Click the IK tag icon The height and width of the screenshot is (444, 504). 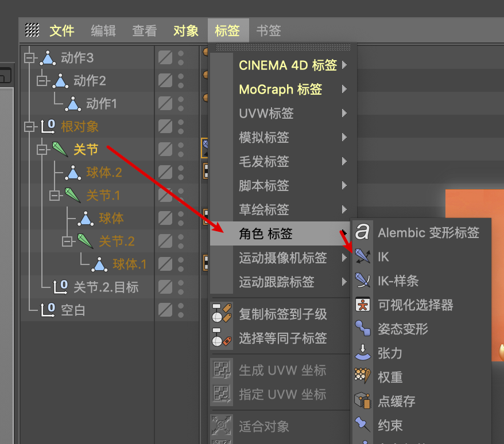[363, 256]
